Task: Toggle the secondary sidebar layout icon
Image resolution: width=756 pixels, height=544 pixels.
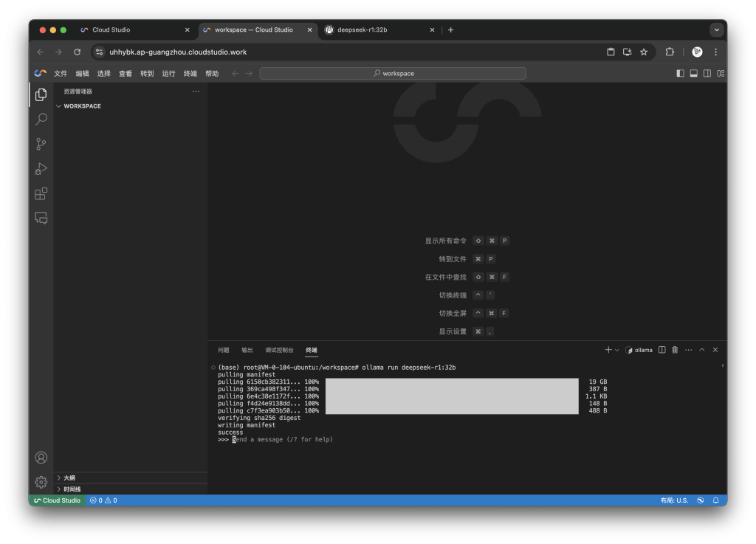Action: 707,73
